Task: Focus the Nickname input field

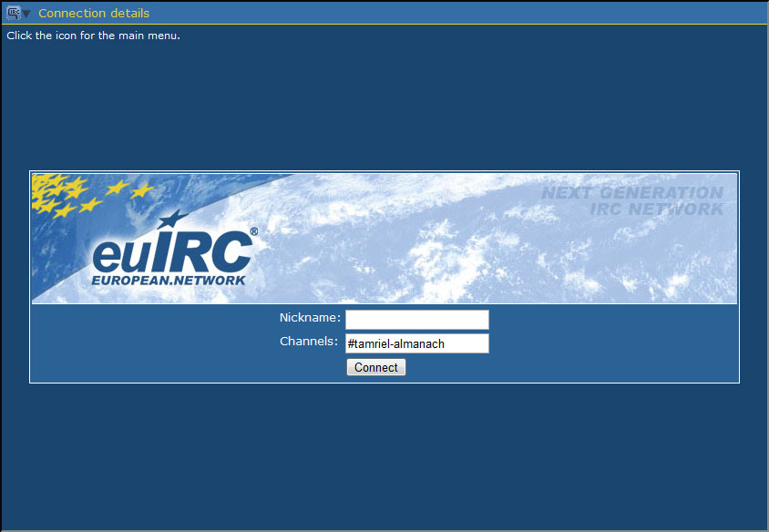Action: [x=416, y=320]
